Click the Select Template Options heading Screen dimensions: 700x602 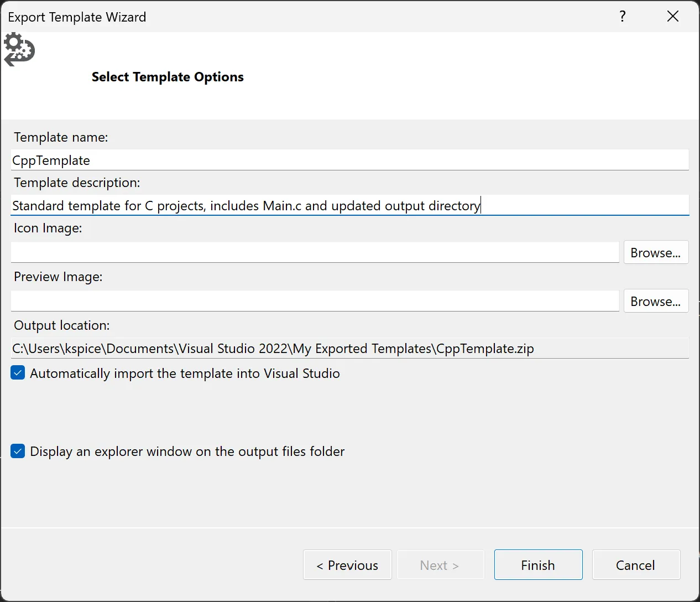tap(168, 77)
